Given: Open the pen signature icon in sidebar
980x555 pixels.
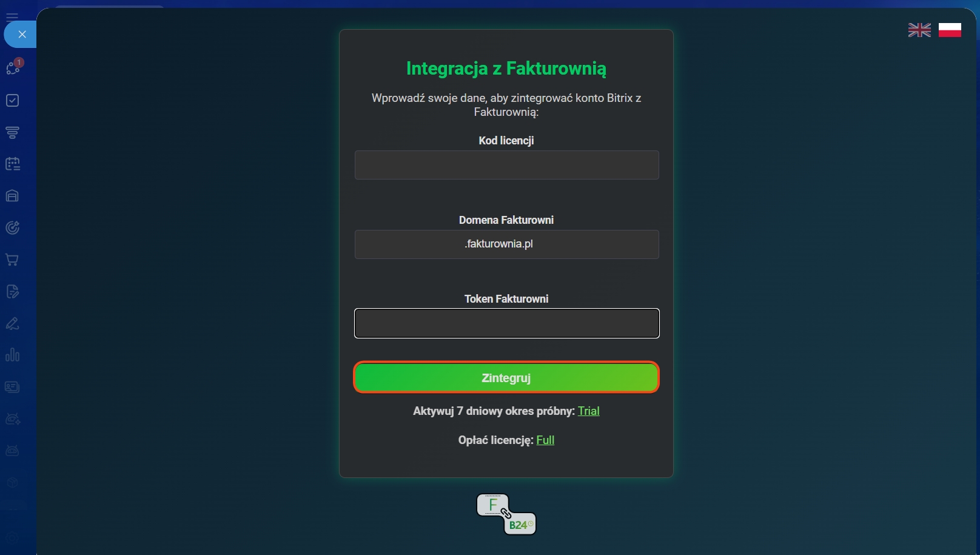Looking at the screenshot, I should click(13, 323).
